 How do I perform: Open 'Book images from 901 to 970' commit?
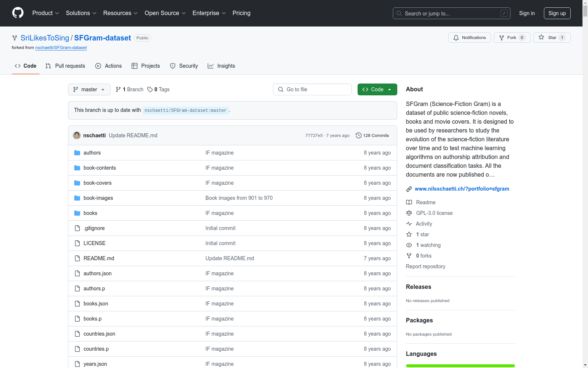[239, 198]
